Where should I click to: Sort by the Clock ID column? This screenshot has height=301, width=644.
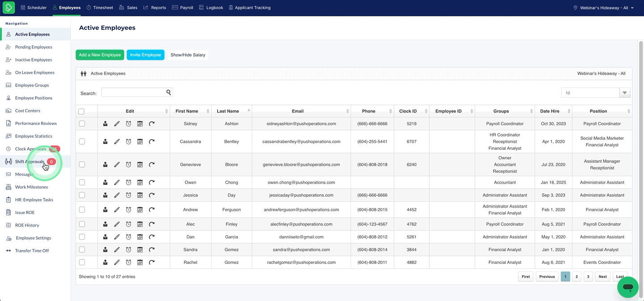point(411,111)
